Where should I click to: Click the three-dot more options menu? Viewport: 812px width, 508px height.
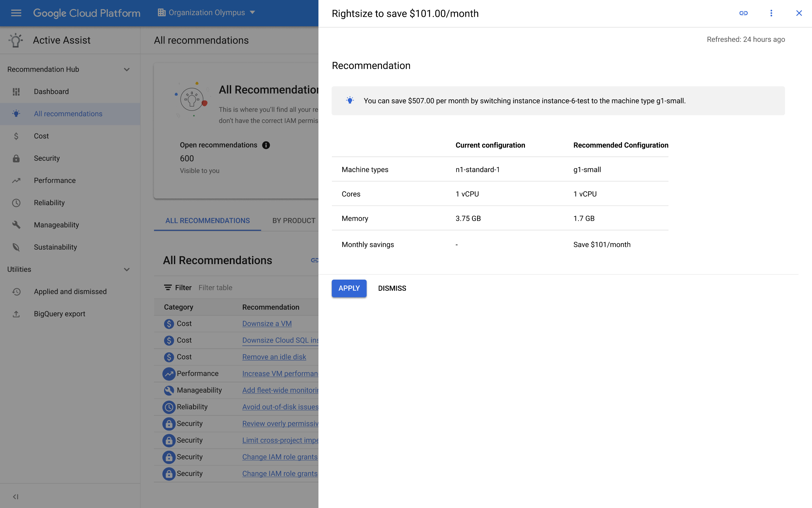[771, 13]
